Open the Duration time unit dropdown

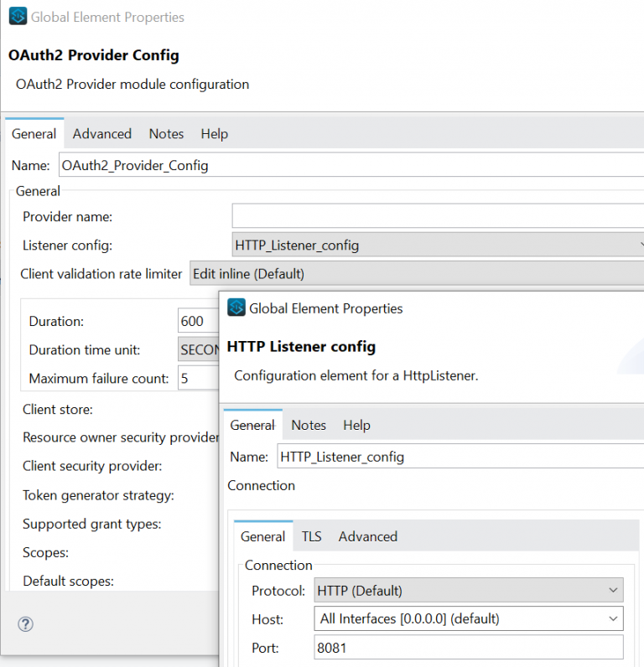coord(199,350)
